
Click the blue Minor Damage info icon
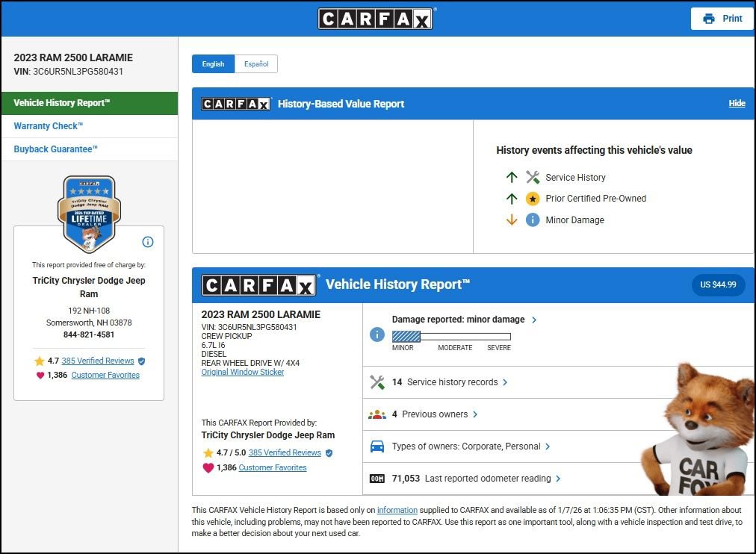[533, 220]
